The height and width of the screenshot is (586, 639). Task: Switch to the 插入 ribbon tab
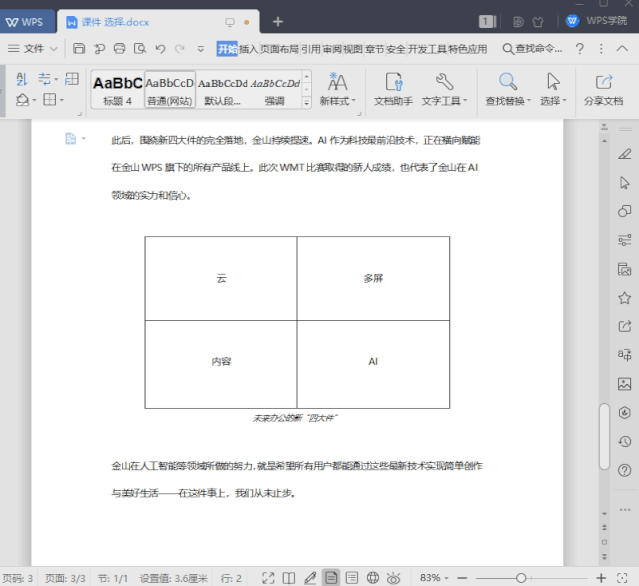click(x=248, y=49)
